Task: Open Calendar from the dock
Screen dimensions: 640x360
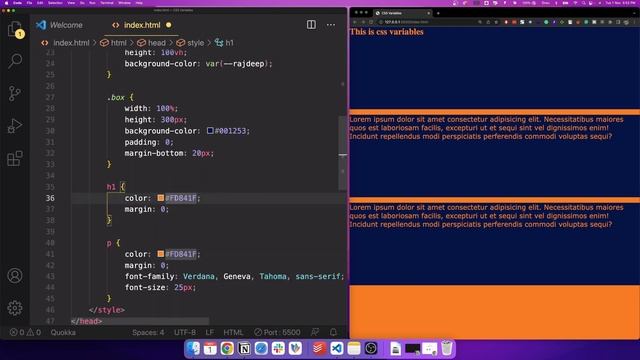Action: (x=210, y=348)
